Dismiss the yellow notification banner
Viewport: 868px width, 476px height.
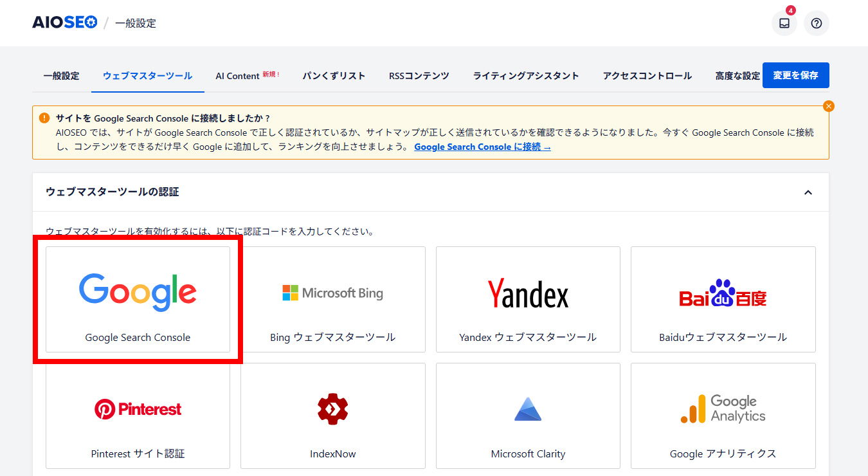(x=829, y=106)
